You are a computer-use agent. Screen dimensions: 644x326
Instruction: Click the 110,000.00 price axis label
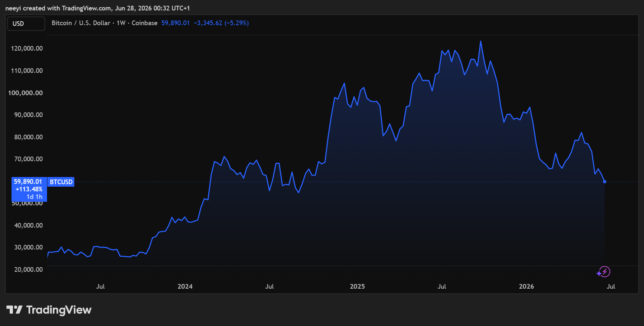[x=27, y=71]
